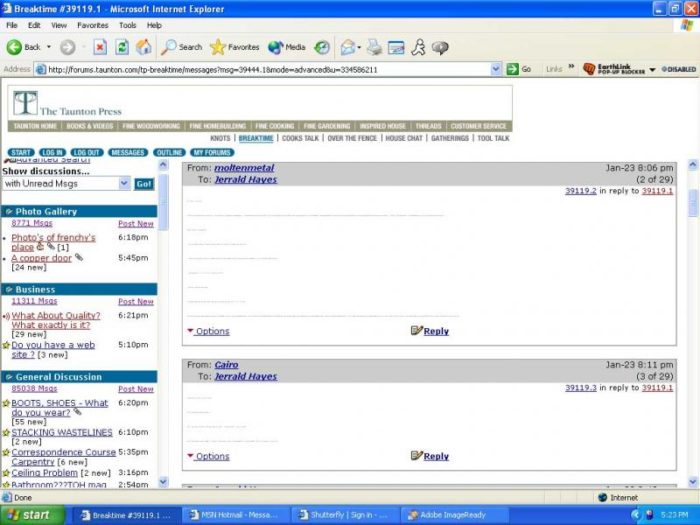The width and height of the screenshot is (700, 525).
Task: Go to browser Home via house icon
Action: coord(144,47)
